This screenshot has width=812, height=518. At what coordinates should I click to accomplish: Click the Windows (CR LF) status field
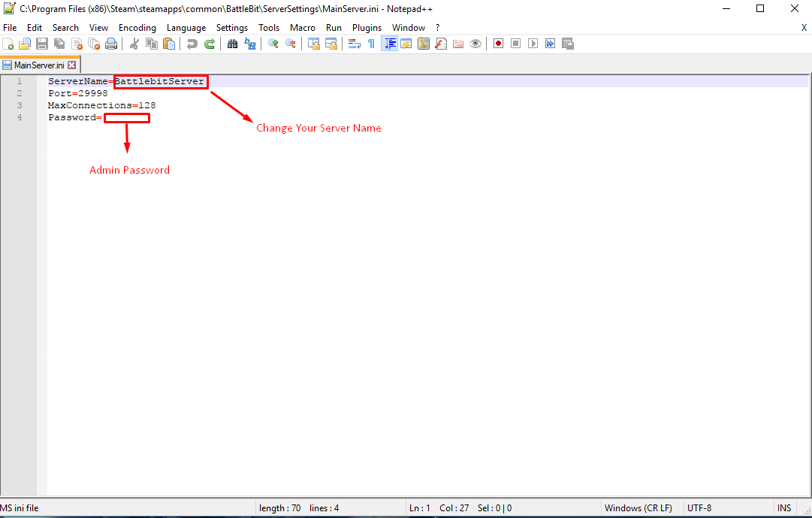pyautogui.click(x=638, y=508)
